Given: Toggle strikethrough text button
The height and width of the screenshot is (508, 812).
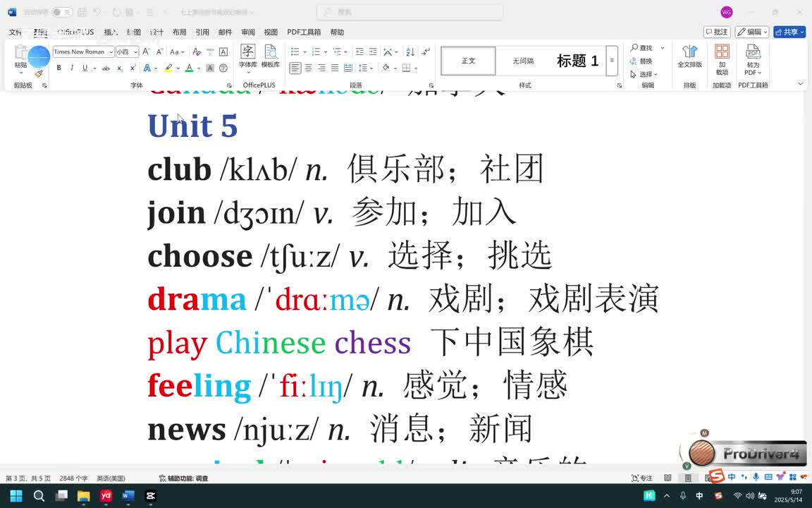Looking at the screenshot, I should [x=106, y=68].
